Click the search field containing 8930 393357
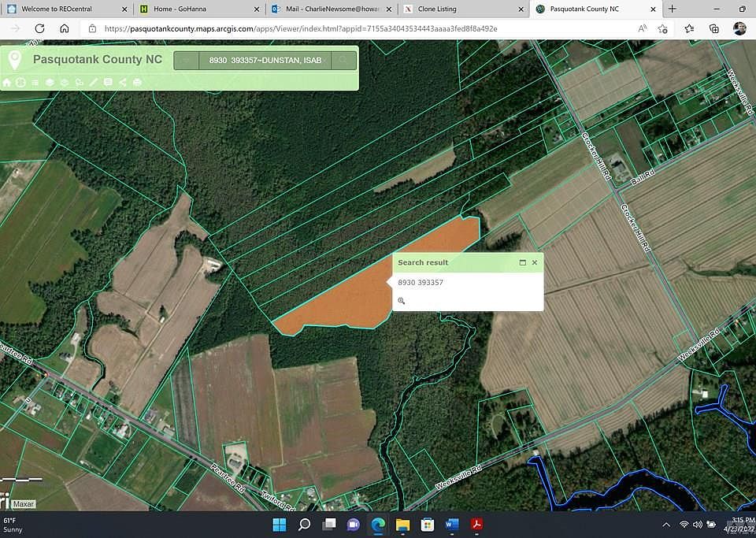 (x=265, y=60)
